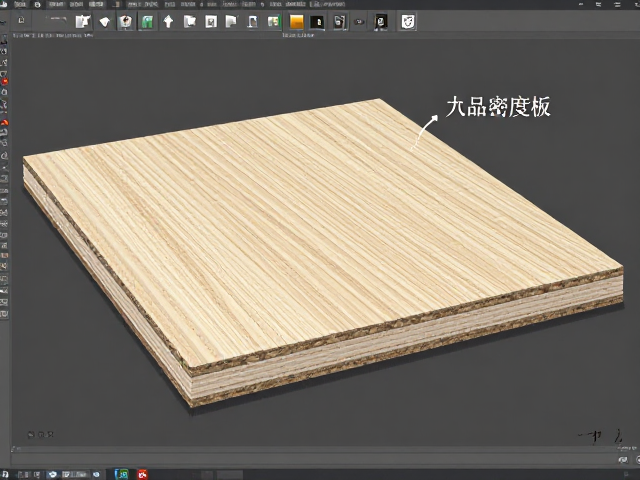Image resolution: width=640 pixels, height=480 pixels.
Task: Click the blue round icon in the taskbar
Action: pyautogui.click(x=53, y=475)
